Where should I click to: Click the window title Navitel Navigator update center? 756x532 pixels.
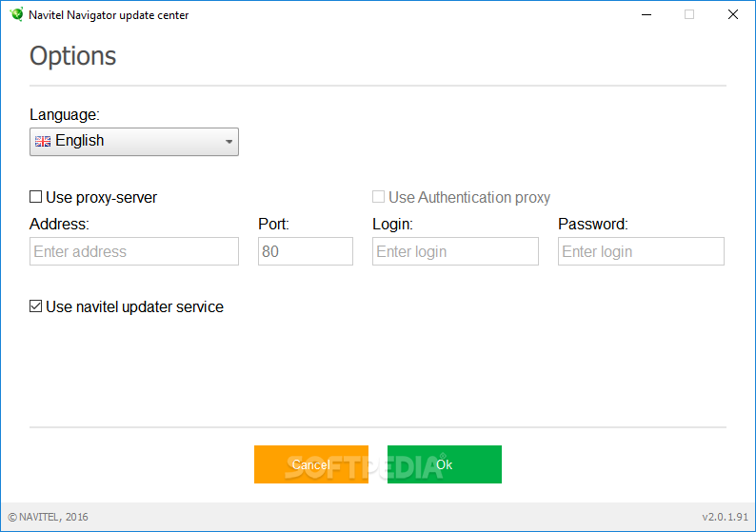[109, 15]
